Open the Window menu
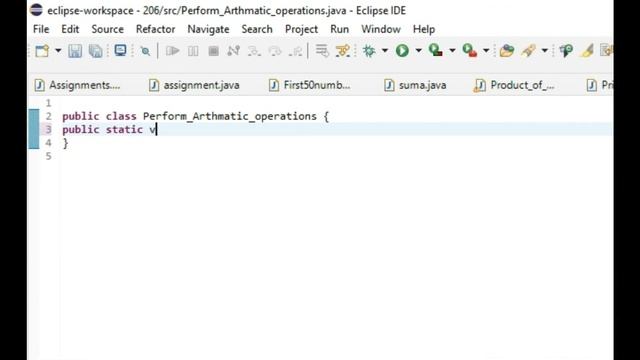640x360 pixels. (x=381, y=29)
